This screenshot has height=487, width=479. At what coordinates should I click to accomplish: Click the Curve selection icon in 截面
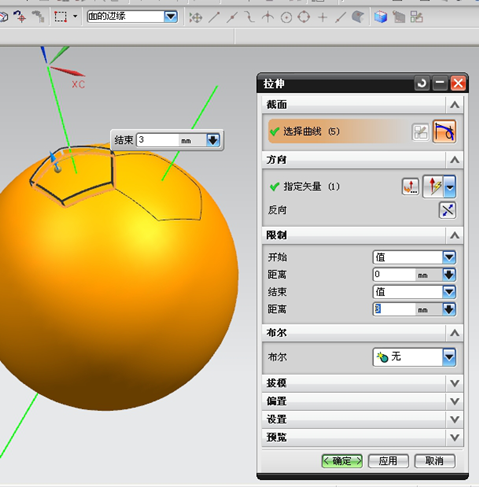(x=444, y=131)
